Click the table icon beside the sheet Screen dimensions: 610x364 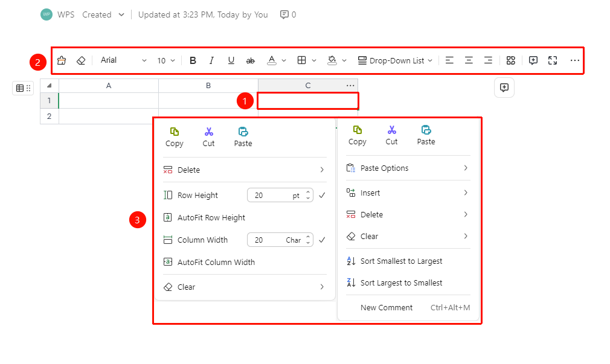(20, 88)
